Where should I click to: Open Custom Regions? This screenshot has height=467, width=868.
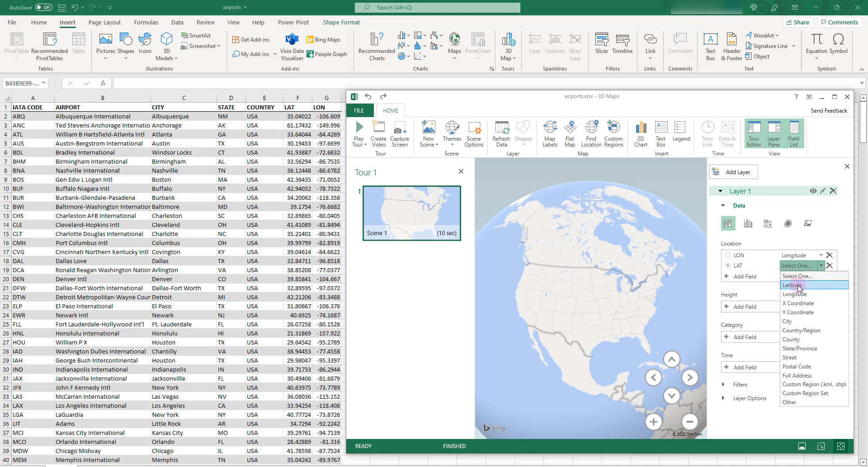[x=613, y=134]
